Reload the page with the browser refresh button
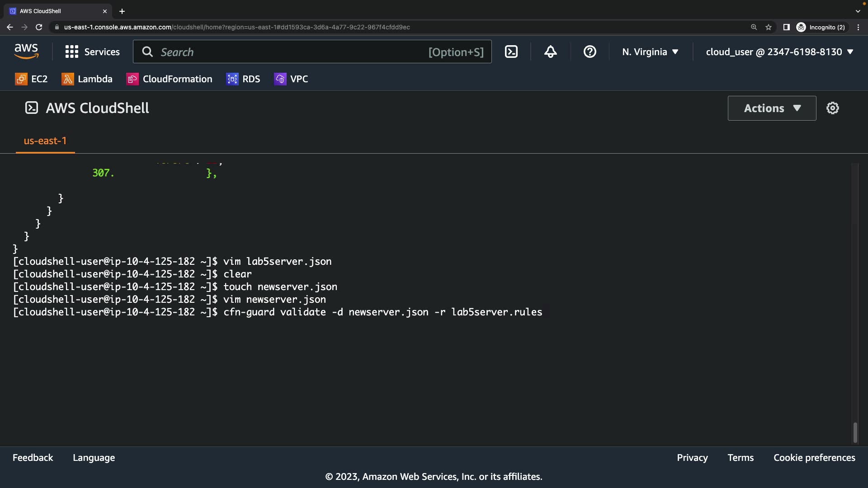 point(39,27)
